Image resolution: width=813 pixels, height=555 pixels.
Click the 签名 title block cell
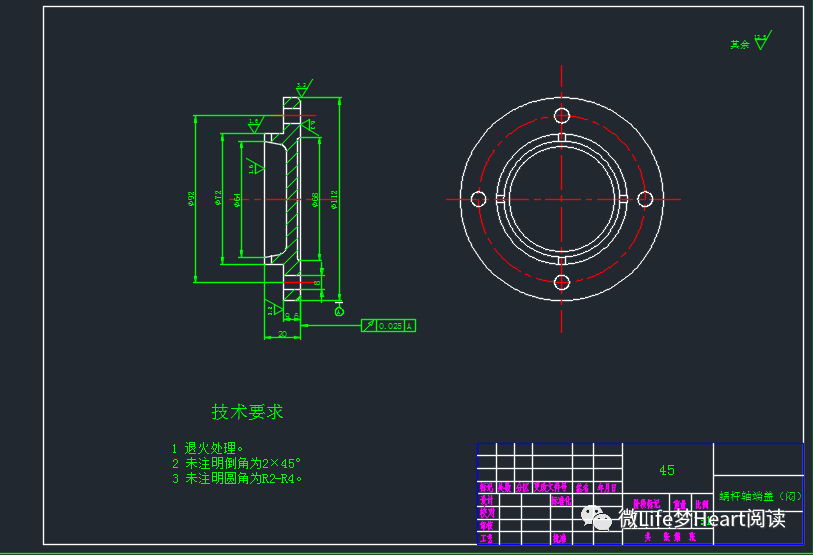[x=582, y=488]
